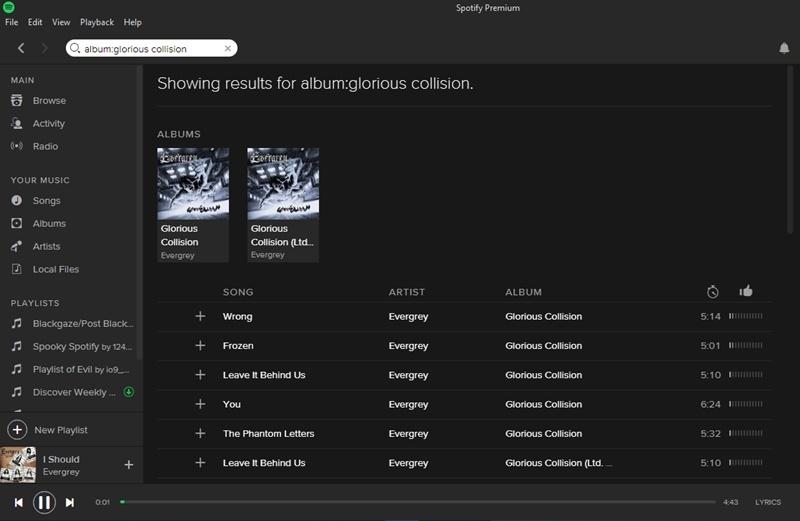Open the Spooky Spotify playlist
Viewport: 800px width, 521px height.
(82, 347)
